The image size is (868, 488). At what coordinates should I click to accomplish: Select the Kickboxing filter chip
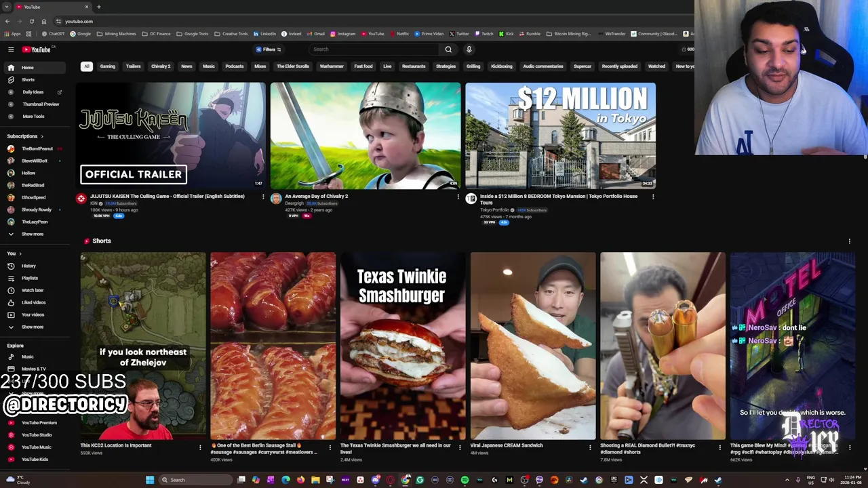tap(501, 66)
